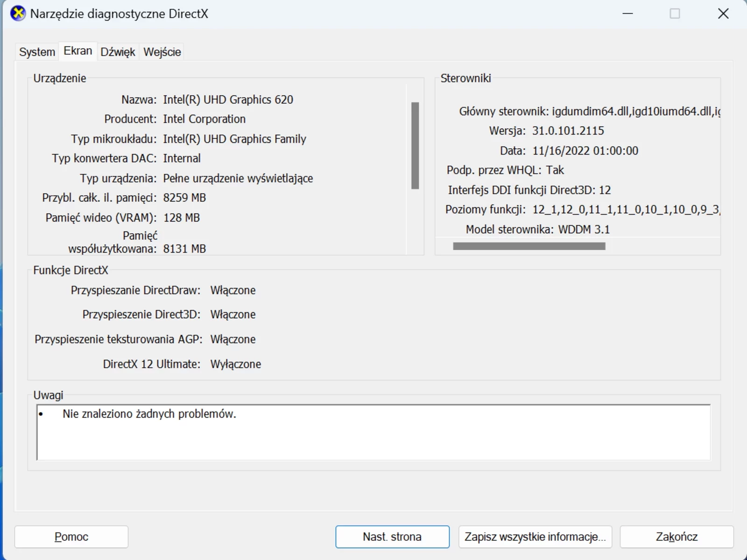Click the WDDM 3.1 driver model value
This screenshot has height=560, width=747.
coord(584,229)
